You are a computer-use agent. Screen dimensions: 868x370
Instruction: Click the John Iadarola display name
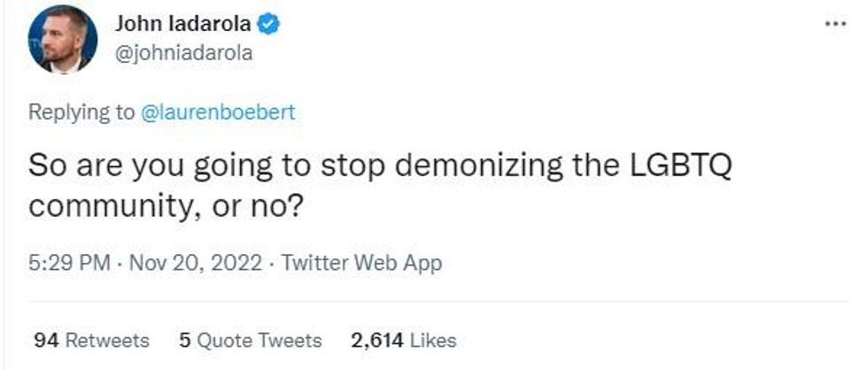184,25
